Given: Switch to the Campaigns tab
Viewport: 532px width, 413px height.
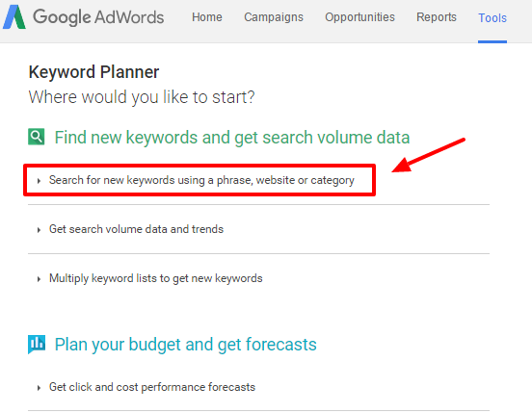Looking at the screenshot, I should (274, 17).
